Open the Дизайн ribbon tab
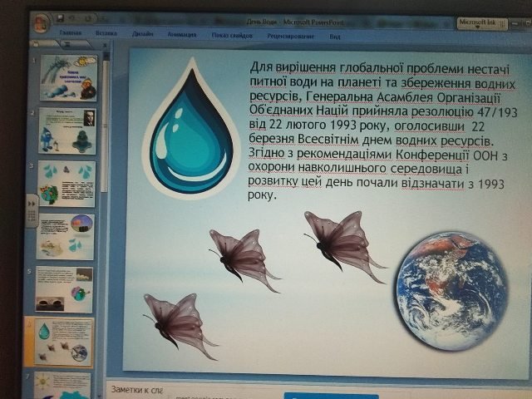532x399 pixels. click(x=142, y=33)
